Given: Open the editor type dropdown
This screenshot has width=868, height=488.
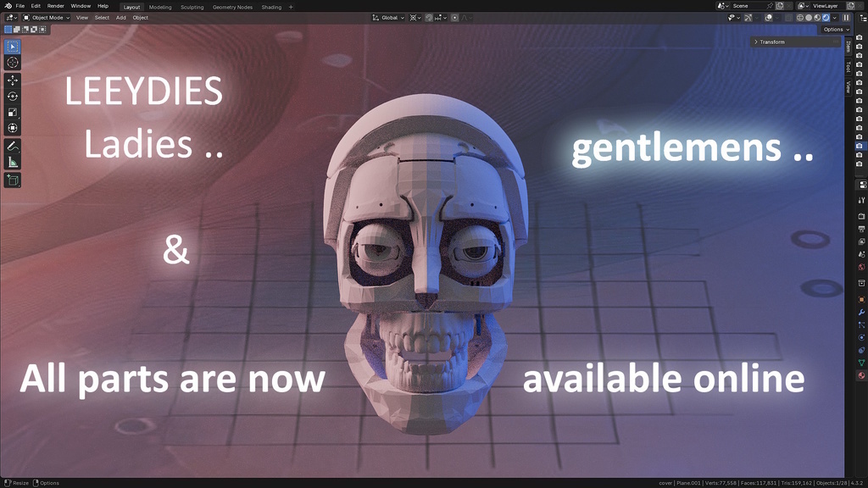Looking at the screenshot, I should tap(11, 18).
